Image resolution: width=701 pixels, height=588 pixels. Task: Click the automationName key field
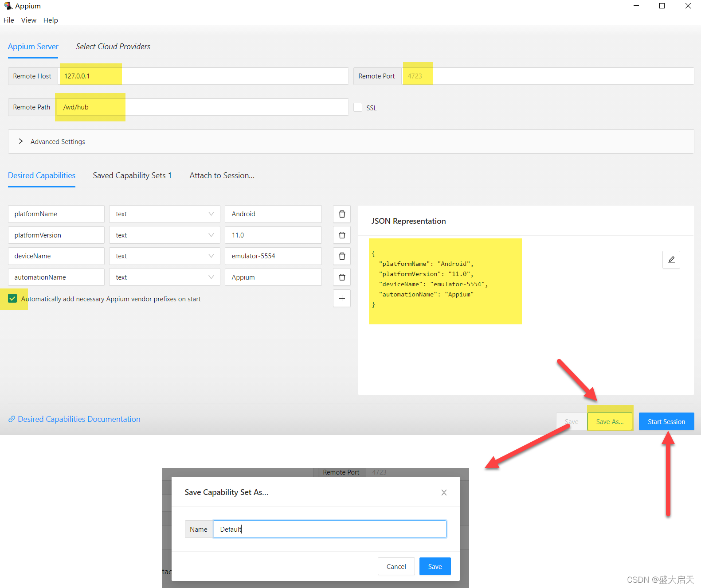[x=56, y=277]
